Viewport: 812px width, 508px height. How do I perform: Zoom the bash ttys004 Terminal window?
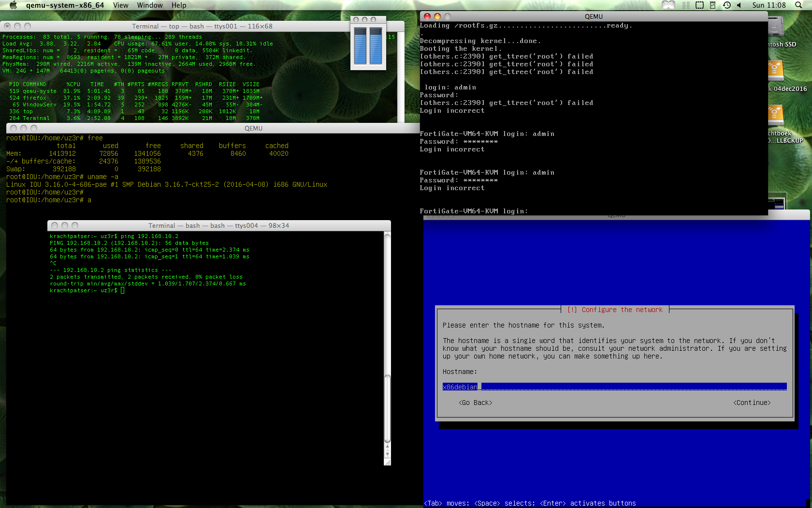tap(75, 225)
